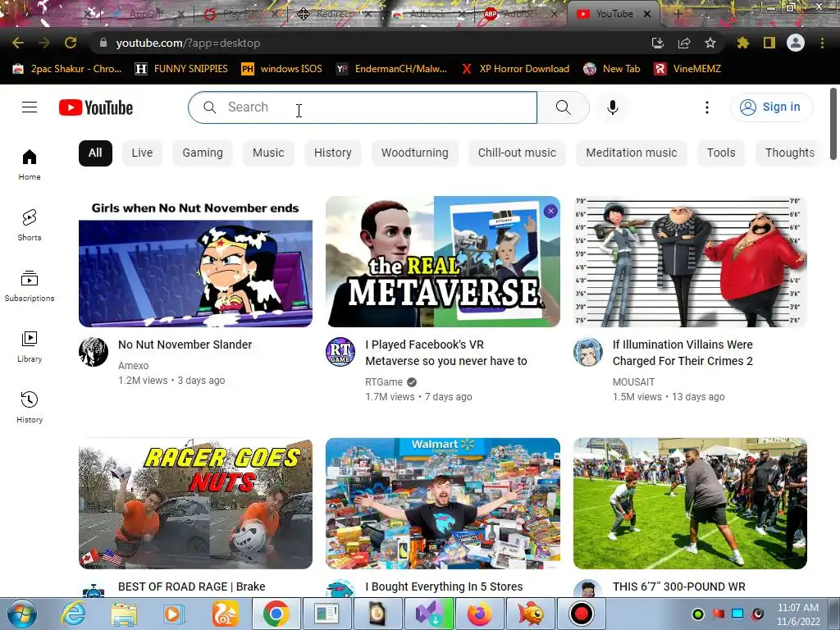
Task: Open RTGame channel avatar
Action: click(x=340, y=352)
